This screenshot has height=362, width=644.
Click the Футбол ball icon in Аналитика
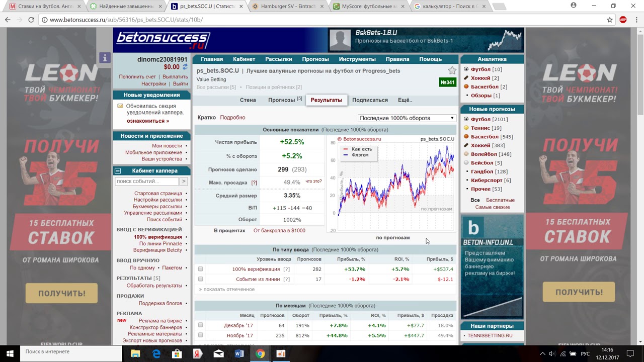click(x=466, y=69)
